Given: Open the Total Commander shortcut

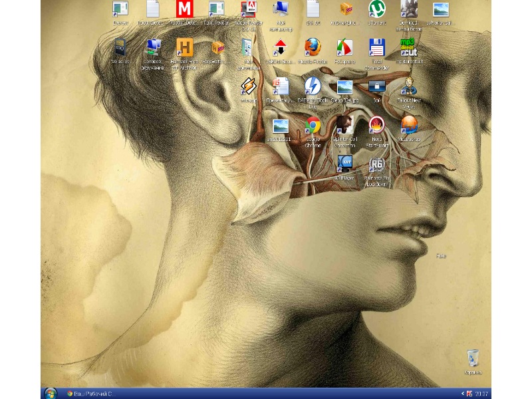Looking at the screenshot, I should (x=377, y=47).
